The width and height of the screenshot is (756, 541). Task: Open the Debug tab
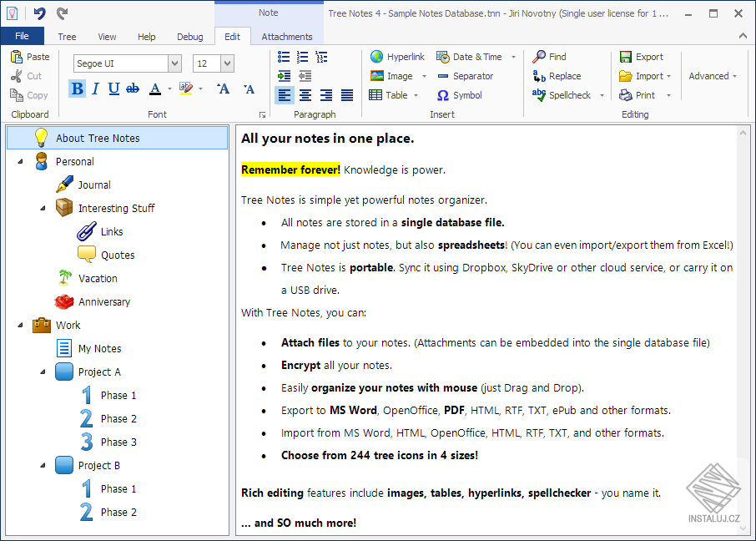tap(190, 37)
